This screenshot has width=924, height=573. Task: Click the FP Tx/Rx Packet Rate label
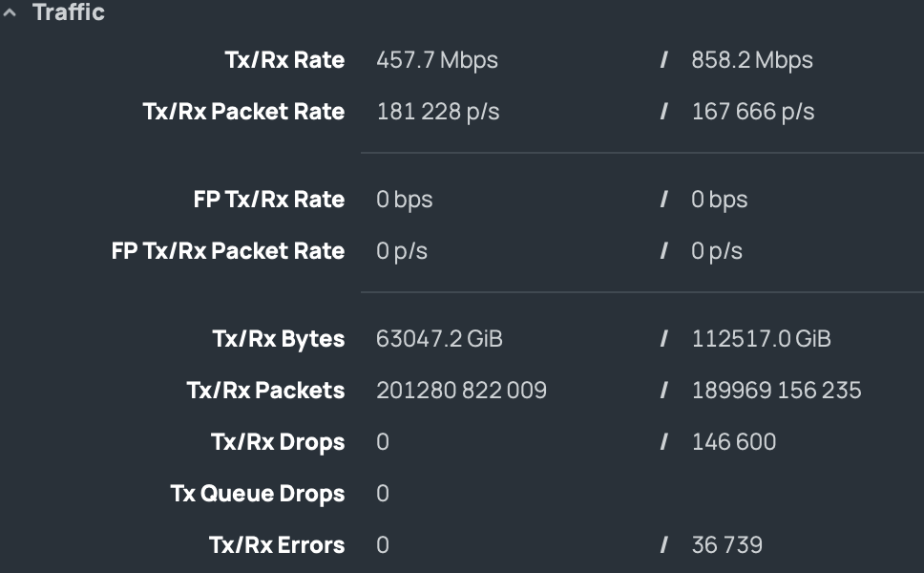pos(229,251)
